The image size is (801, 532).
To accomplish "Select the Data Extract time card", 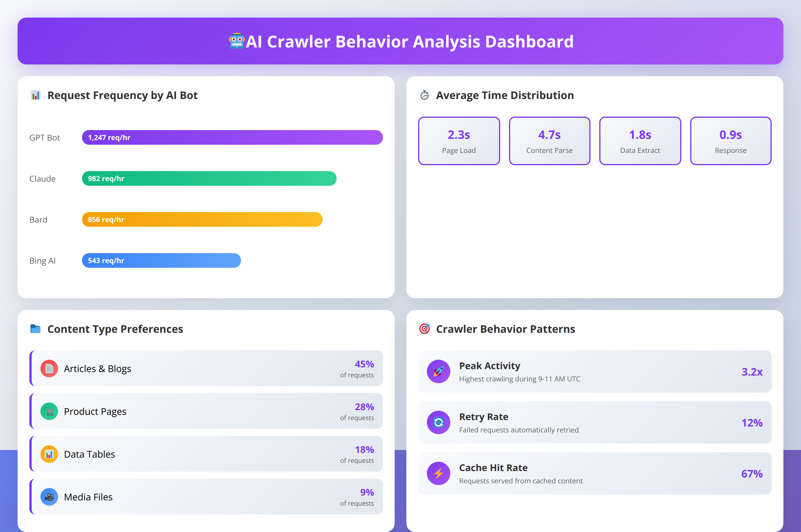I will click(640, 141).
